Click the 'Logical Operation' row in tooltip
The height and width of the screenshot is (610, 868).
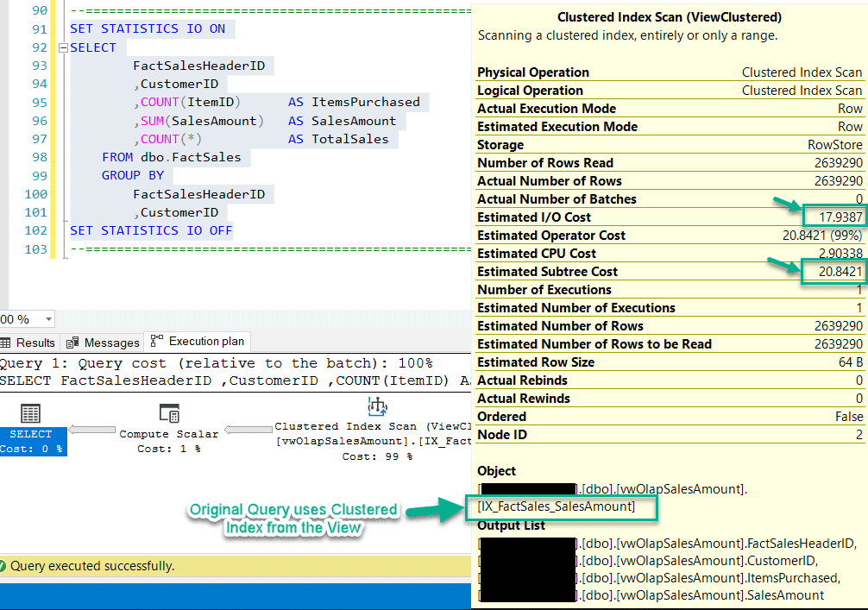[670, 91]
